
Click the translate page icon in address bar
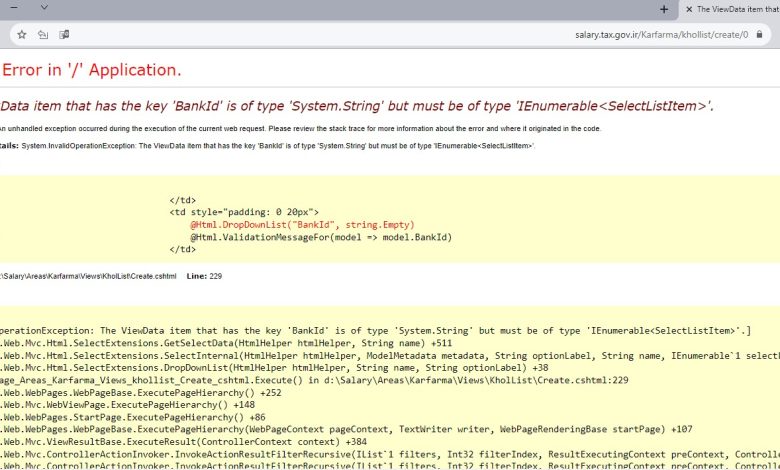(x=64, y=34)
